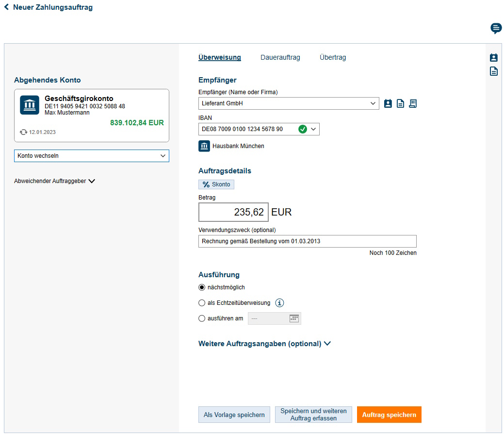Open the calendar date picker icon

click(x=294, y=318)
